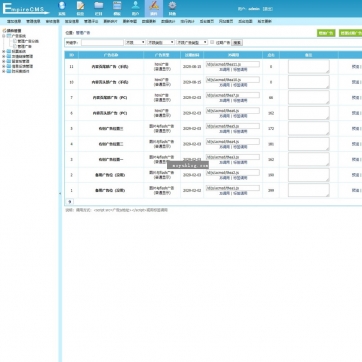Open the 模板 (Template) icon in header
The height and width of the screenshot is (362, 362).
click(x=117, y=8)
